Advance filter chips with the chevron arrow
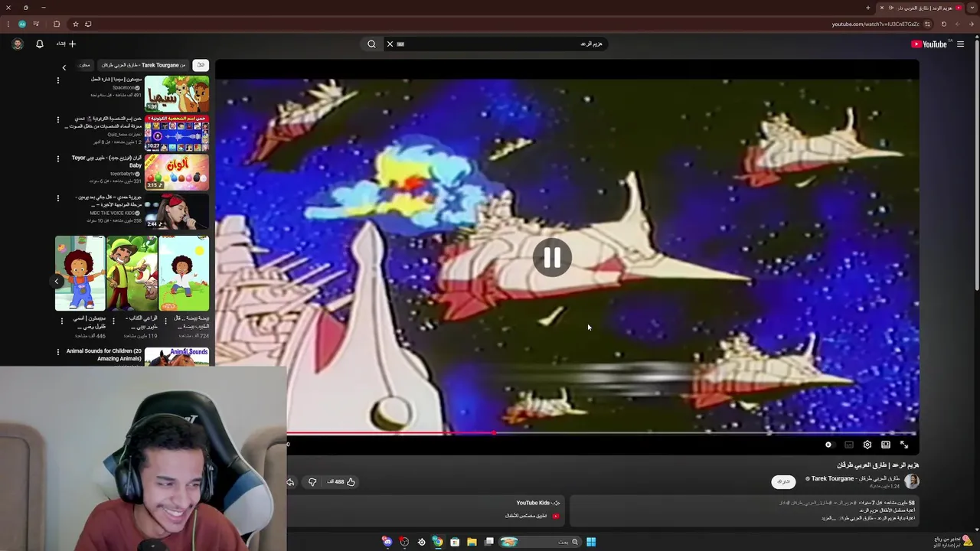980x551 pixels. (x=64, y=67)
